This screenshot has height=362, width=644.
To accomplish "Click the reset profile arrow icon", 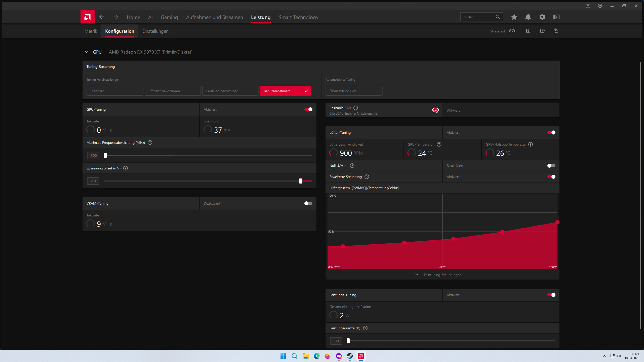I will [556, 31].
